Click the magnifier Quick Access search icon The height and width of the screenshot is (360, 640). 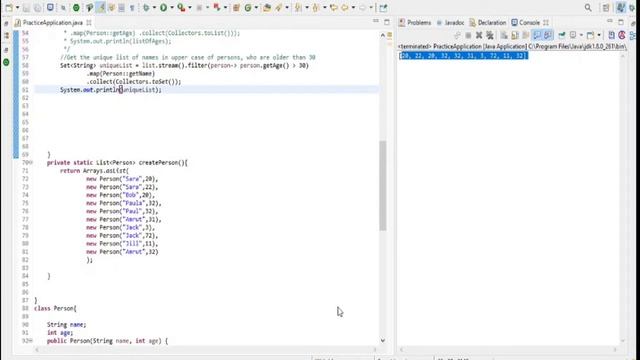[x=588, y=8]
